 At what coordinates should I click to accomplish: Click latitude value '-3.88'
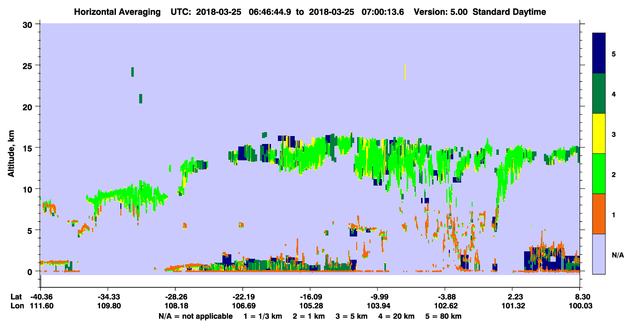[445, 296]
